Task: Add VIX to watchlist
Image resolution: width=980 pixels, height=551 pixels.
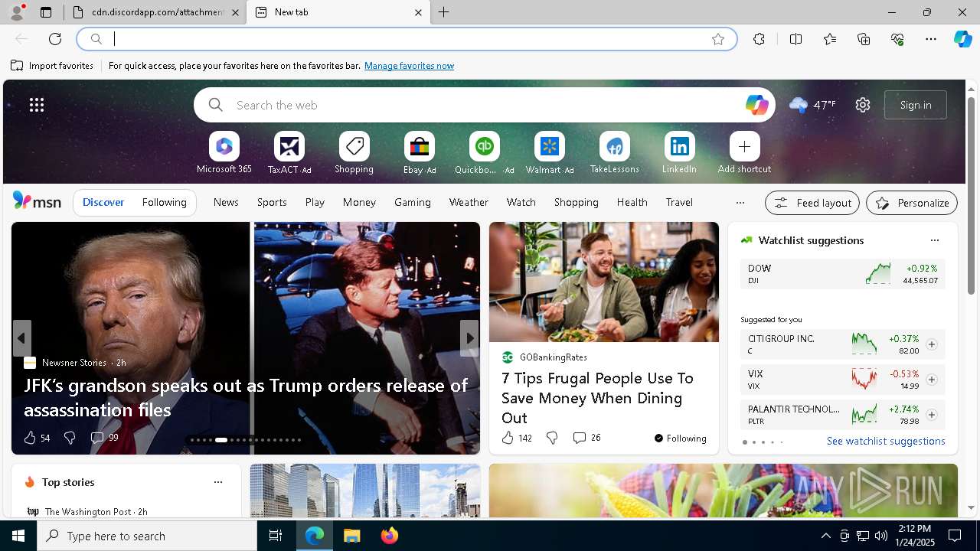Action: tap(931, 380)
